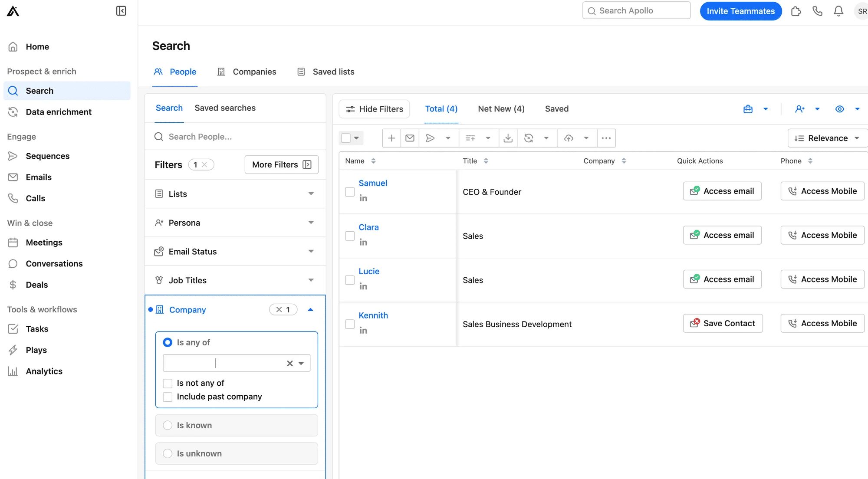Click the enrich refresh toolbar icon

tap(529, 138)
